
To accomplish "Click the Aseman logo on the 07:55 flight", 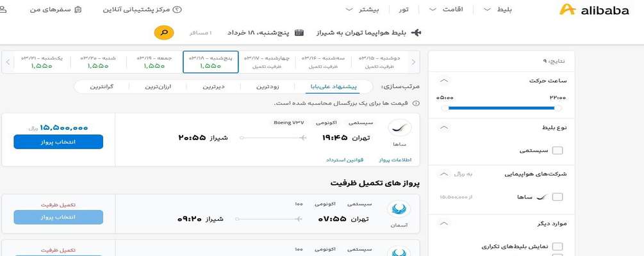I will point(399,210).
